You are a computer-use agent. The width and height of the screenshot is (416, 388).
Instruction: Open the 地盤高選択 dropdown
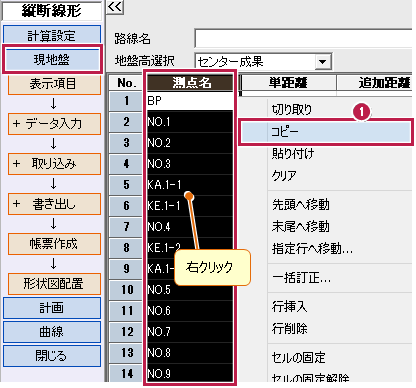point(323,61)
